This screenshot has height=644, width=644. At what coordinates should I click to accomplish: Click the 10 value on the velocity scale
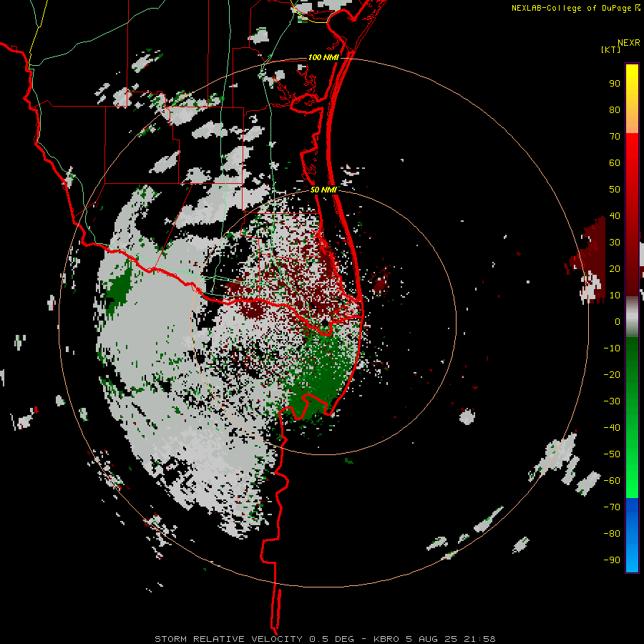[615, 296]
